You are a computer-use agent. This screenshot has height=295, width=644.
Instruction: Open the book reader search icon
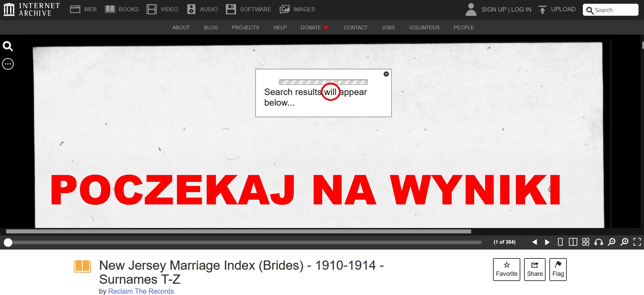[x=8, y=46]
